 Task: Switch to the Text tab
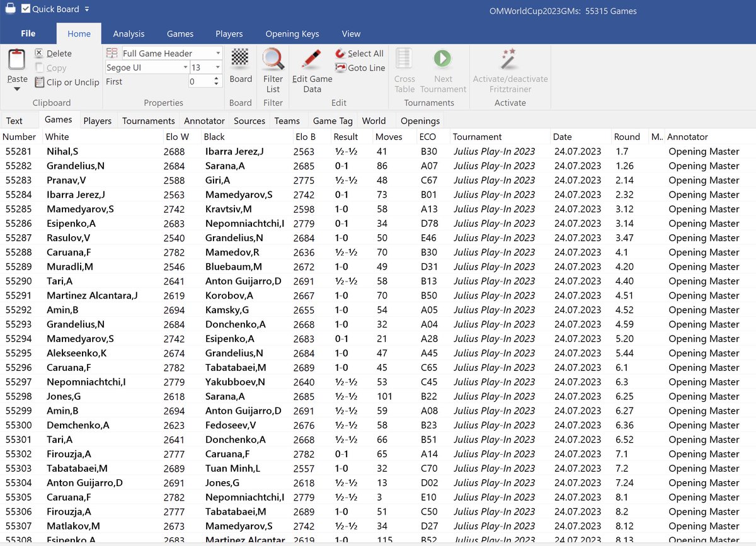(x=14, y=121)
